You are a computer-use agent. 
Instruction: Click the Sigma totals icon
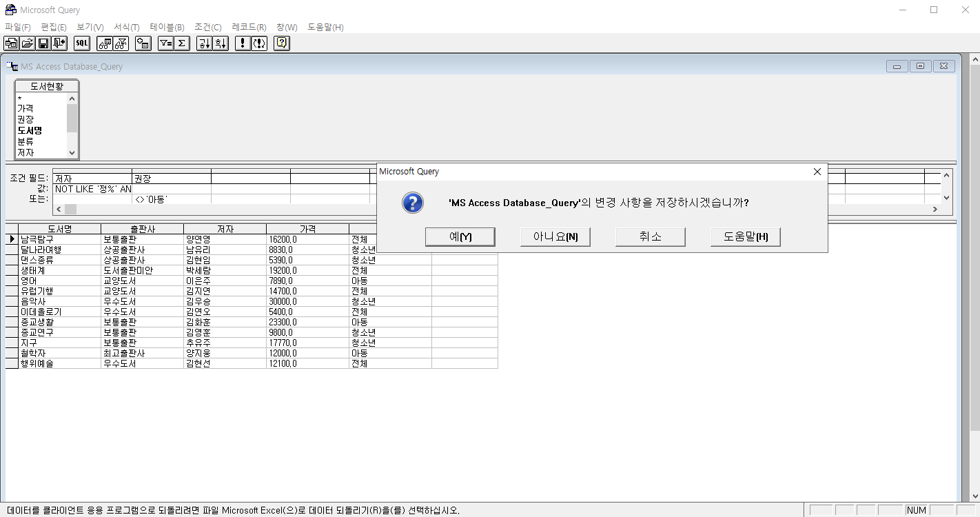182,43
